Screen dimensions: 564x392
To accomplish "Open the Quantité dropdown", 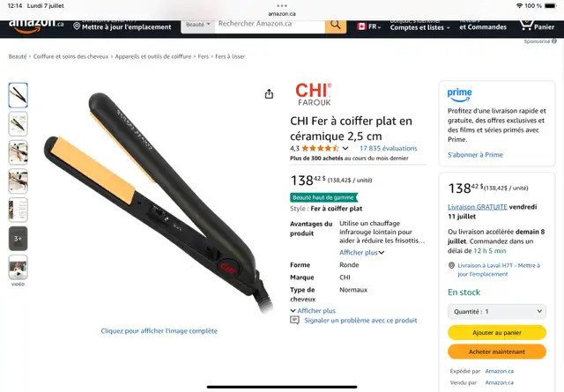I will click(497, 312).
